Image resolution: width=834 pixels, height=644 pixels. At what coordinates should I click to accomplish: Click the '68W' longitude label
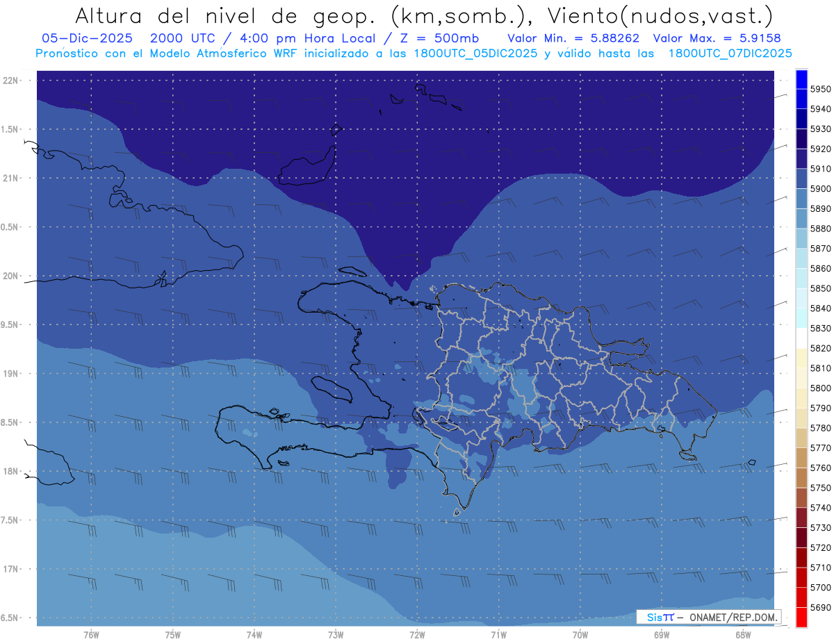743,635
